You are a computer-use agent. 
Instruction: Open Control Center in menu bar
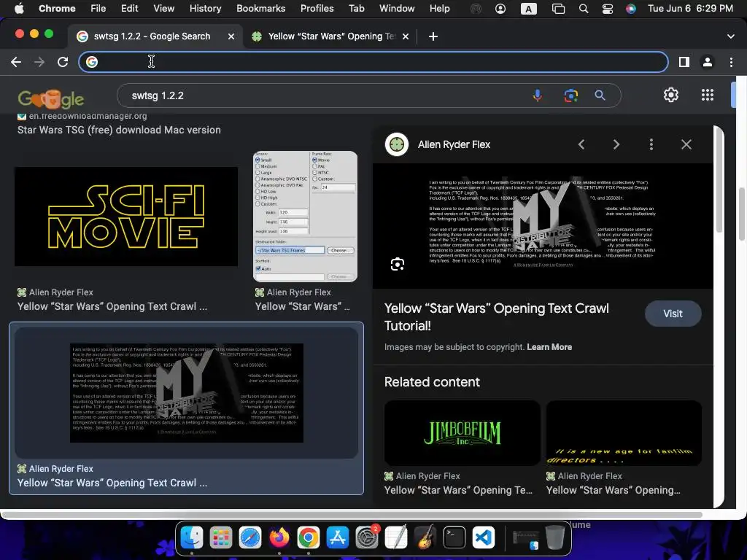pos(608,9)
